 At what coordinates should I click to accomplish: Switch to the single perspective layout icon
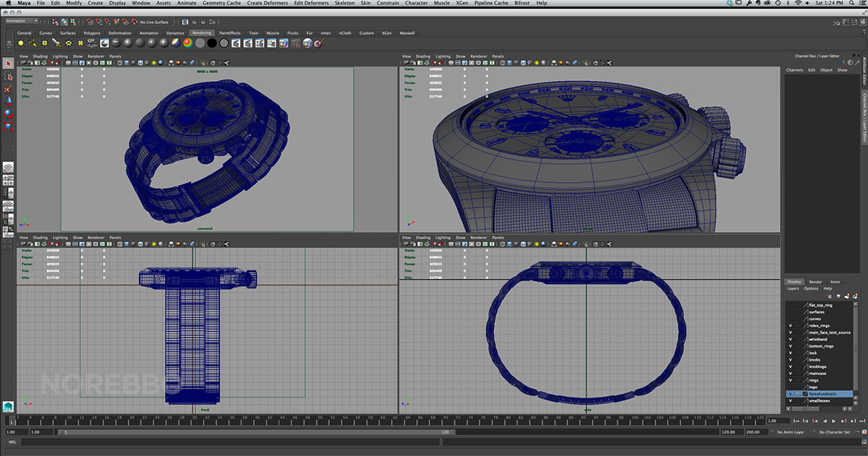pos(9,166)
